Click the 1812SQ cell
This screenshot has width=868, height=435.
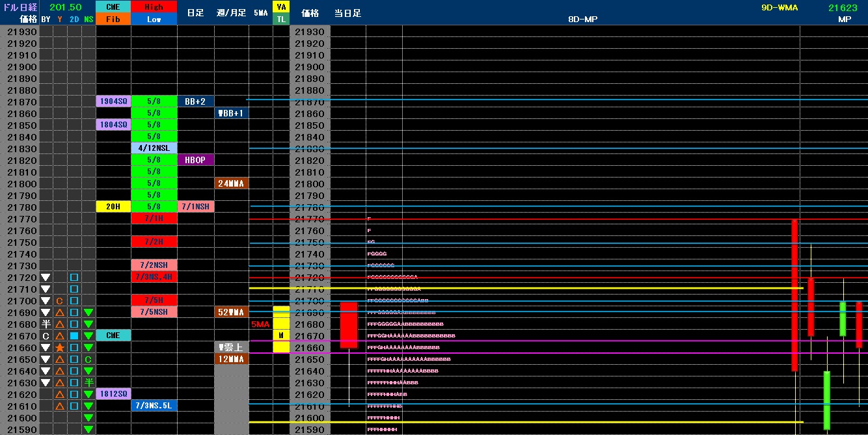click(113, 394)
